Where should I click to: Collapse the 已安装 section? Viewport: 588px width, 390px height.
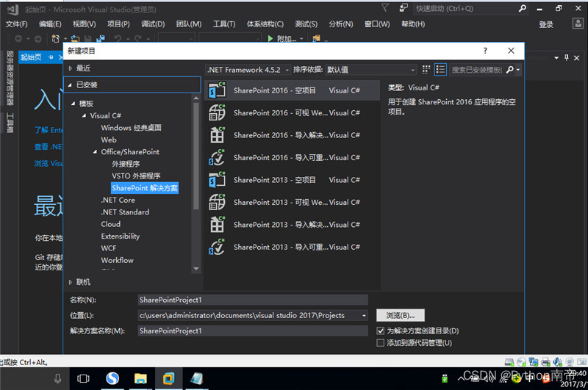click(70, 85)
